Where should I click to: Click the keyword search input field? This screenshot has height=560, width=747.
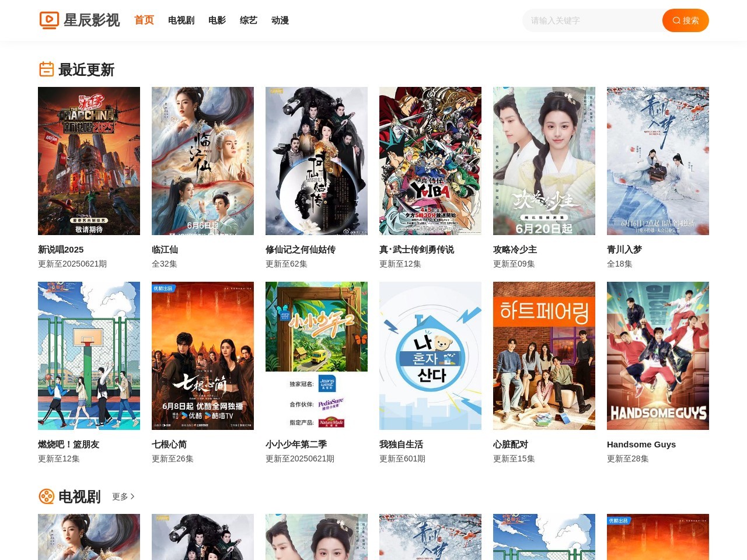592,20
